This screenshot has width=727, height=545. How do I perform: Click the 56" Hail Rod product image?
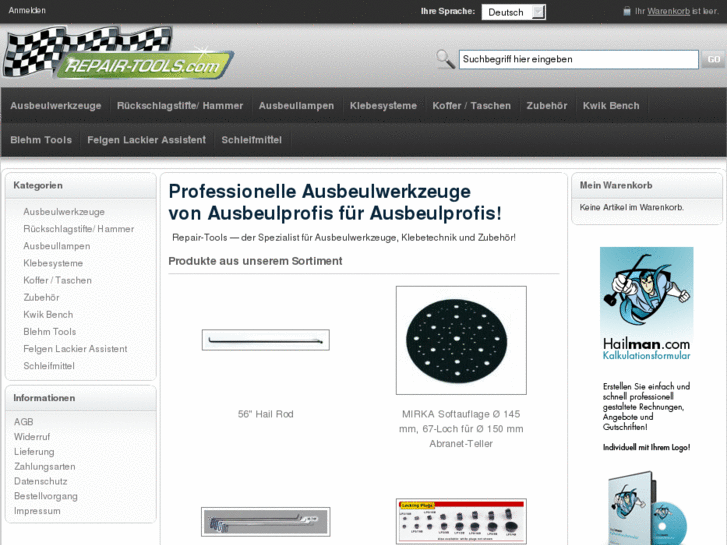point(266,340)
